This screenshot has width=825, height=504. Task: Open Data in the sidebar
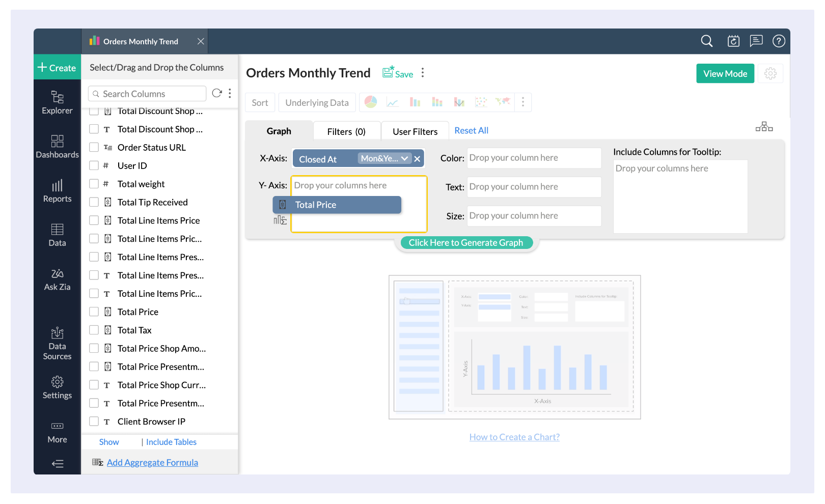tap(57, 235)
